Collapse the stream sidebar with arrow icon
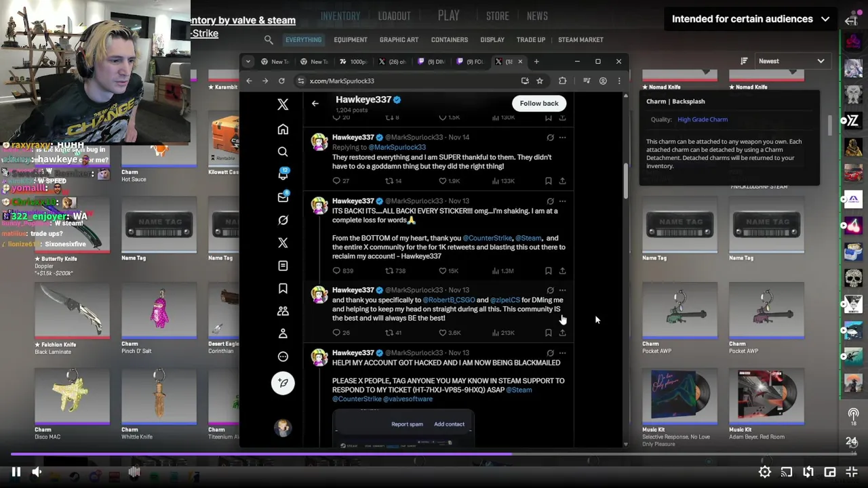This screenshot has height=488, width=868. pyautogui.click(x=851, y=20)
